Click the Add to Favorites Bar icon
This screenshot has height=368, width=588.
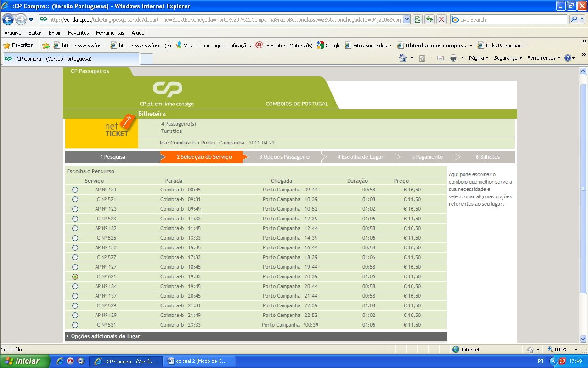46,46
